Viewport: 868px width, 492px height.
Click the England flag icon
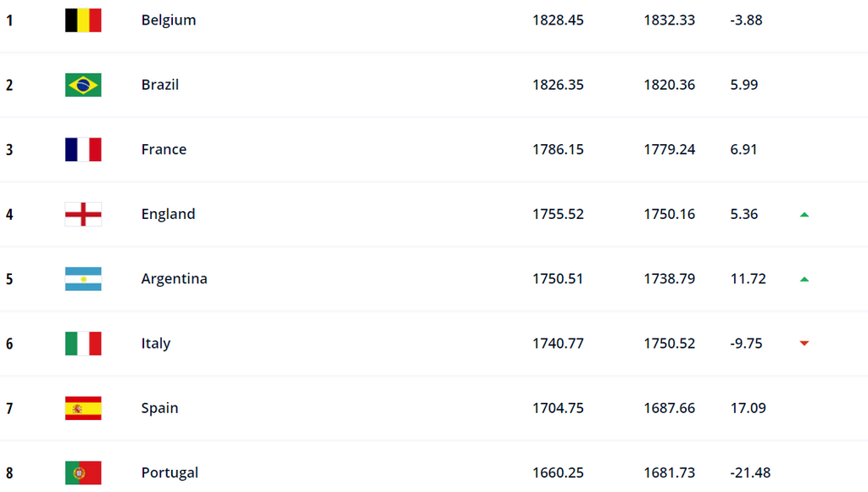pos(83,214)
